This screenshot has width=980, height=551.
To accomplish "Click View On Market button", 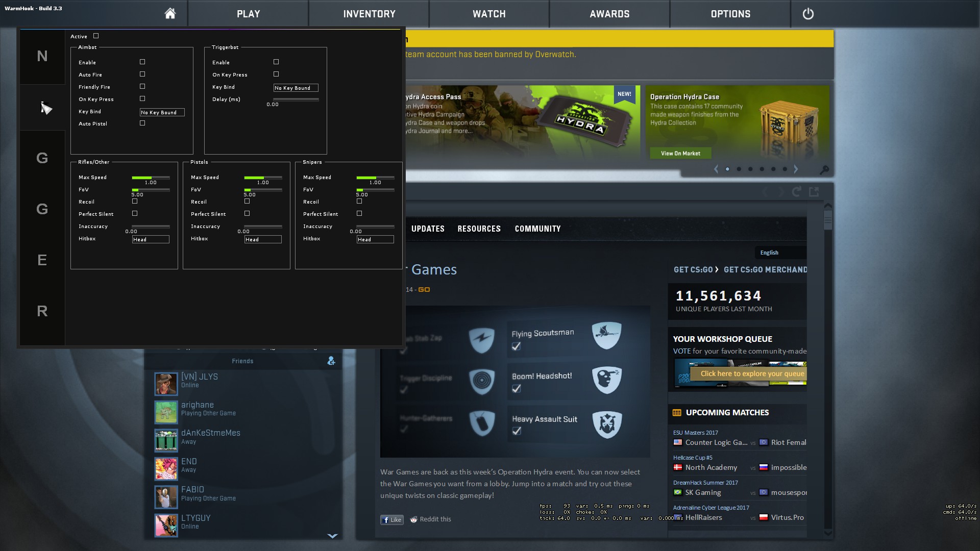I will (680, 153).
